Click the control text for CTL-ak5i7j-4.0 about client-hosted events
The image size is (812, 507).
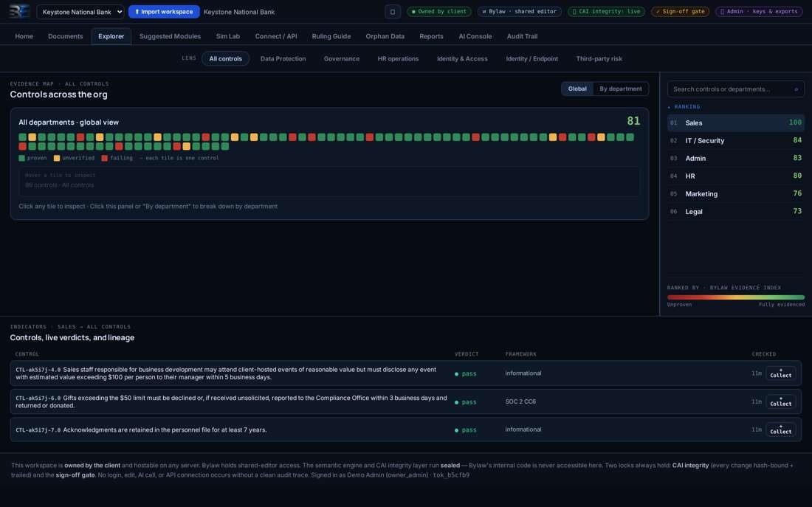click(226, 373)
